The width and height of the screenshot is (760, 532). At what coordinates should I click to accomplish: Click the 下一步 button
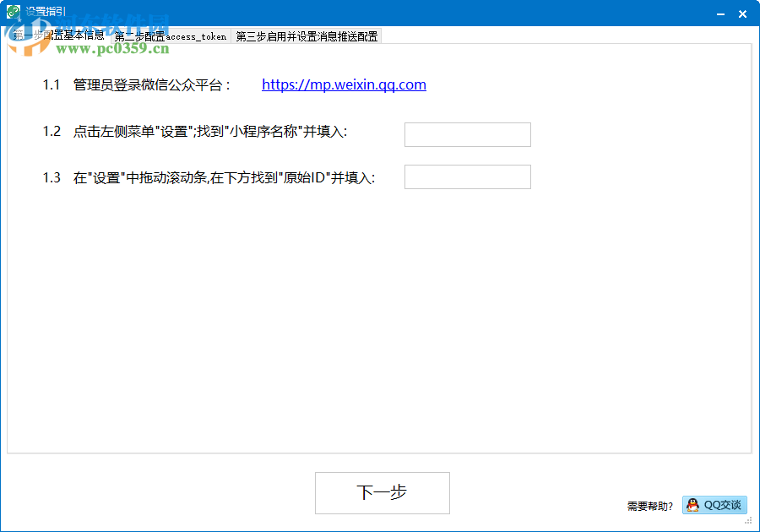pyautogui.click(x=382, y=492)
